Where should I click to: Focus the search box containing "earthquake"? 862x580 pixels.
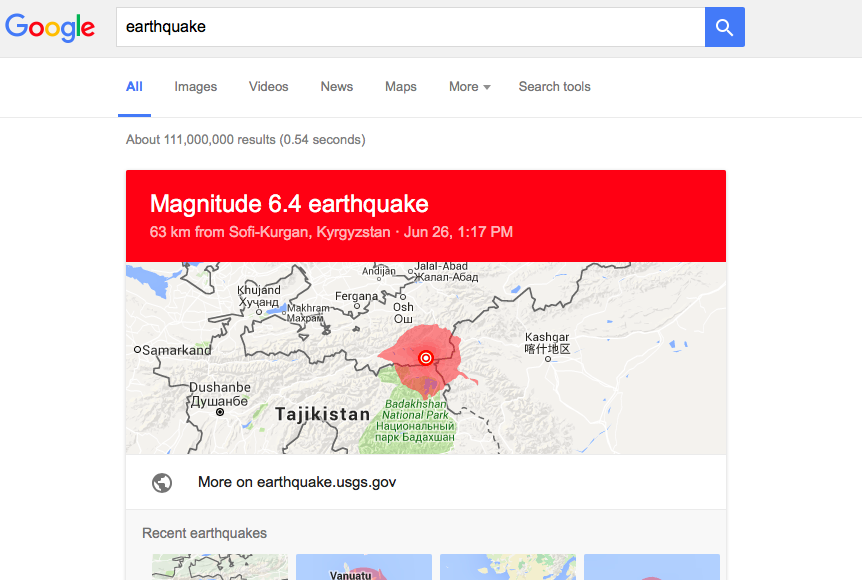click(x=410, y=27)
